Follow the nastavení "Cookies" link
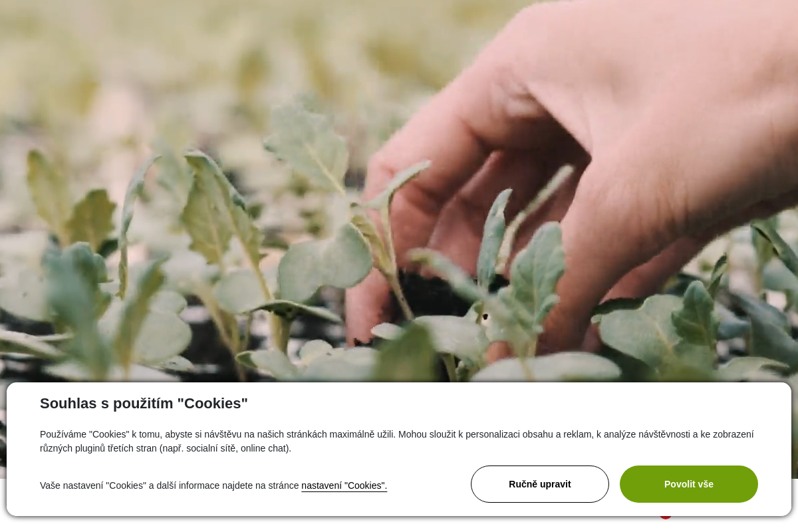Viewport: 798px width, 532px height. [x=344, y=485]
